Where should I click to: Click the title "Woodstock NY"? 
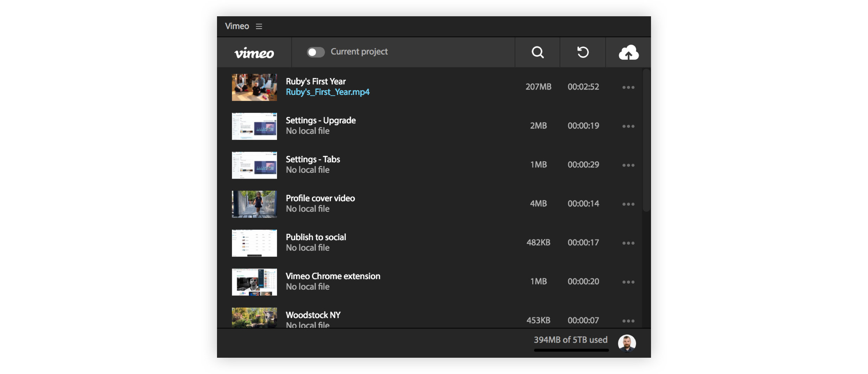pyautogui.click(x=313, y=315)
